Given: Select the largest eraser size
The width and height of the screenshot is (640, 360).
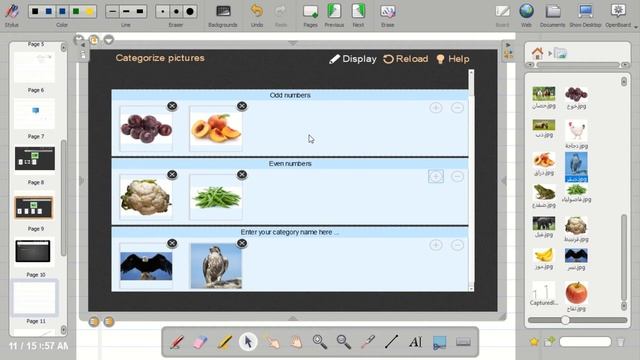Looking at the screenshot, I should pyautogui.click(x=190, y=11).
